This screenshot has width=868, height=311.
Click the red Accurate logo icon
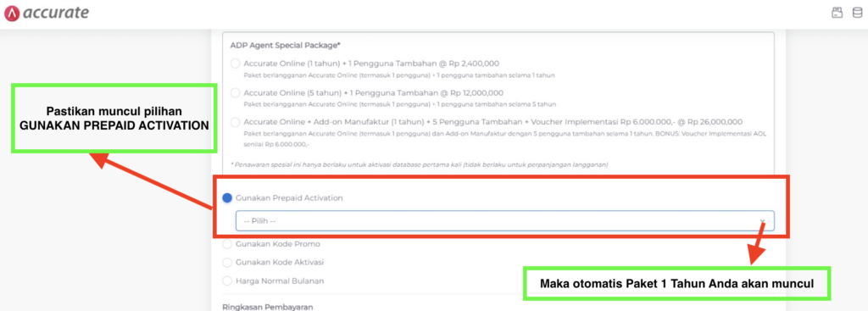coord(12,13)
